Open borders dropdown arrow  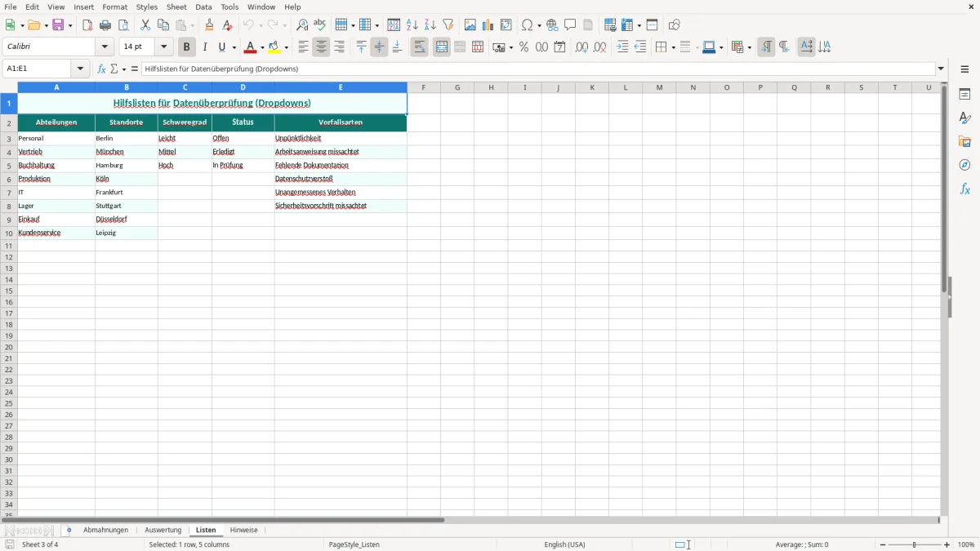[672, 47]
